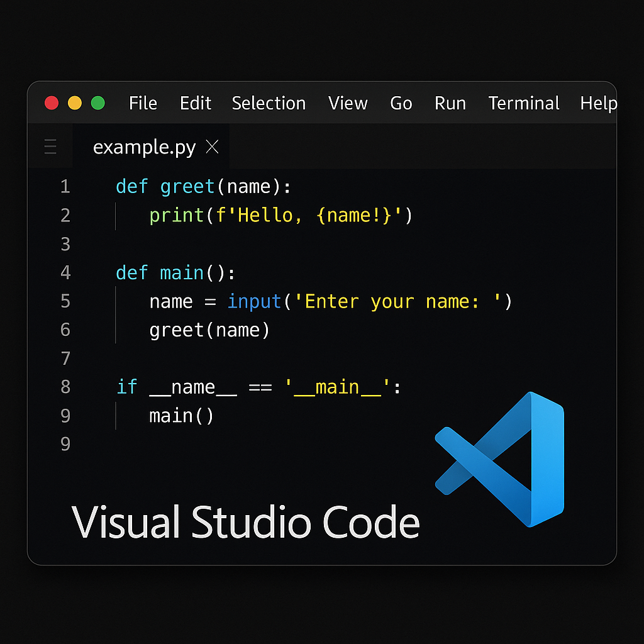Viewport: 644px width, 644px height.
Task: Open the View menu
Action: pyautogui.click(x=348, y=103)
